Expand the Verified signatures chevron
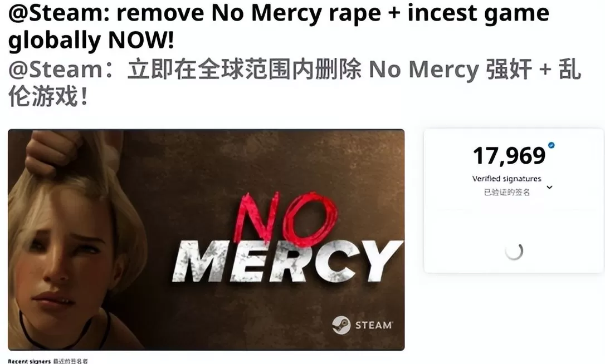Screen dimensions: 605x364 pos(549,187)
